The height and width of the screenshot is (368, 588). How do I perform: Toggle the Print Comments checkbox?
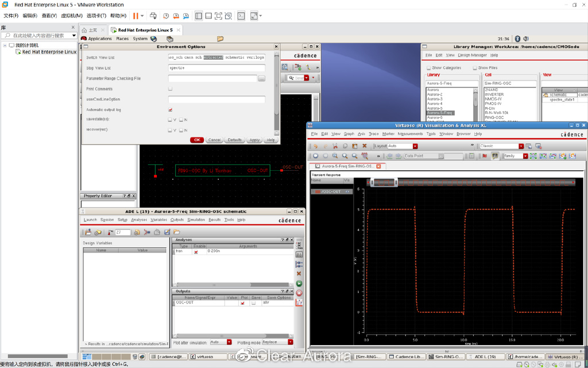click(170, 89)
